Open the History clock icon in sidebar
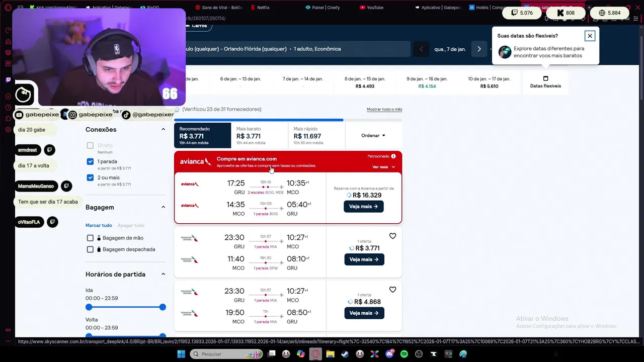The width and height of the screenshot is (644, 362). [x=8, y=107]
